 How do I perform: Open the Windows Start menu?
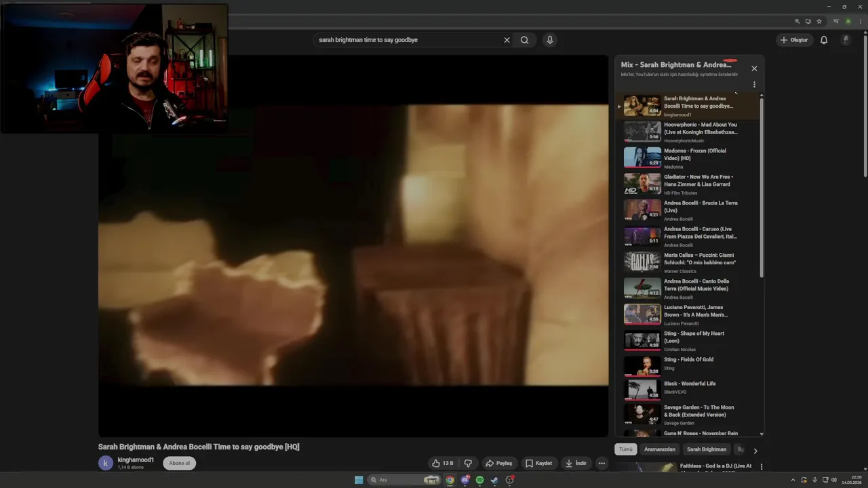[x=359, y=480]
